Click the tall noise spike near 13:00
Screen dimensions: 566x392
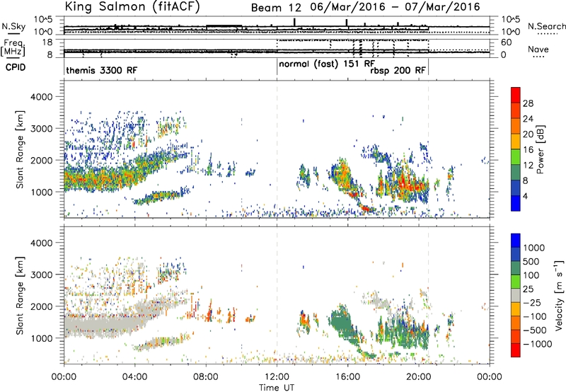[294, 22]
